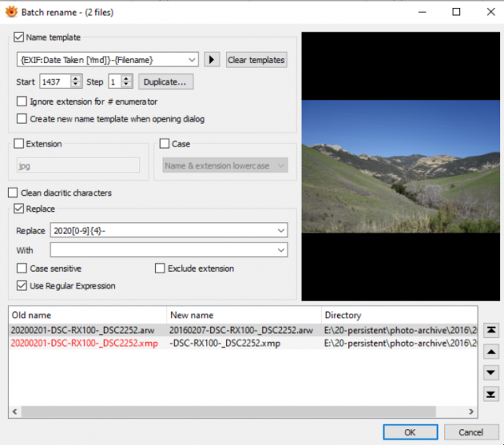
Task: Click the Clear templates button
Action: click(x=256, y=60)
